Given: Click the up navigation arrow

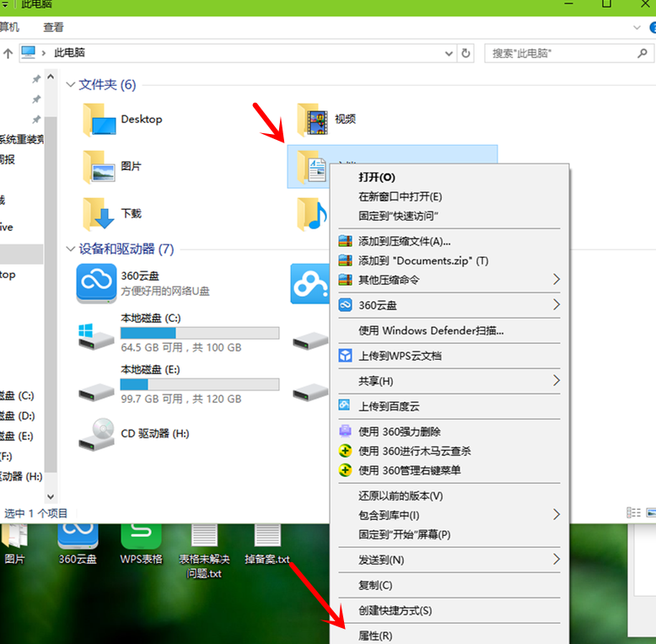Looking at the screenshot, I should coord(8,53).
